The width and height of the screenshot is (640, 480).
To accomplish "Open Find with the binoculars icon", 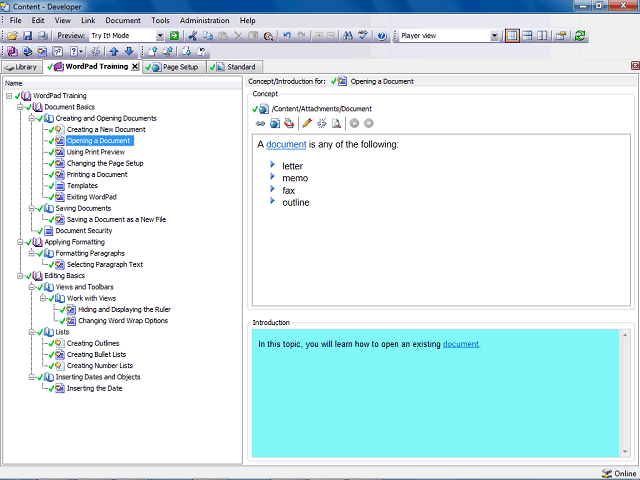I will click(348, 36).
